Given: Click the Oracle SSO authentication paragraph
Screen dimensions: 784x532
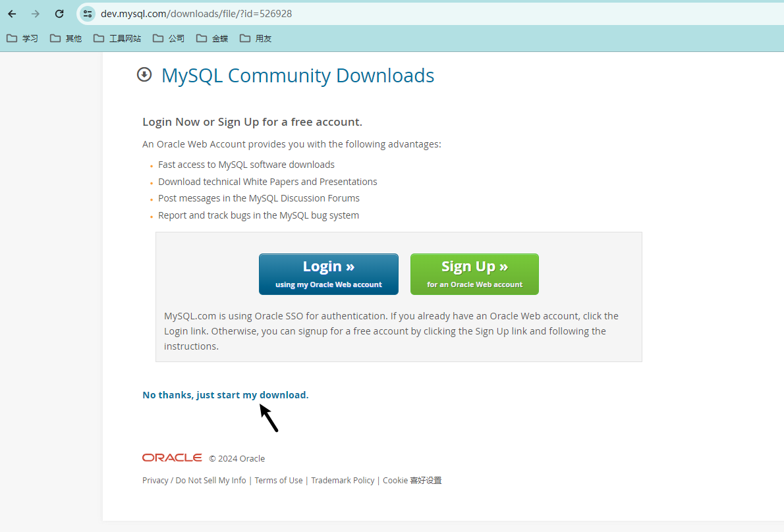Looking at the screenshot, I should click(391, 331).
